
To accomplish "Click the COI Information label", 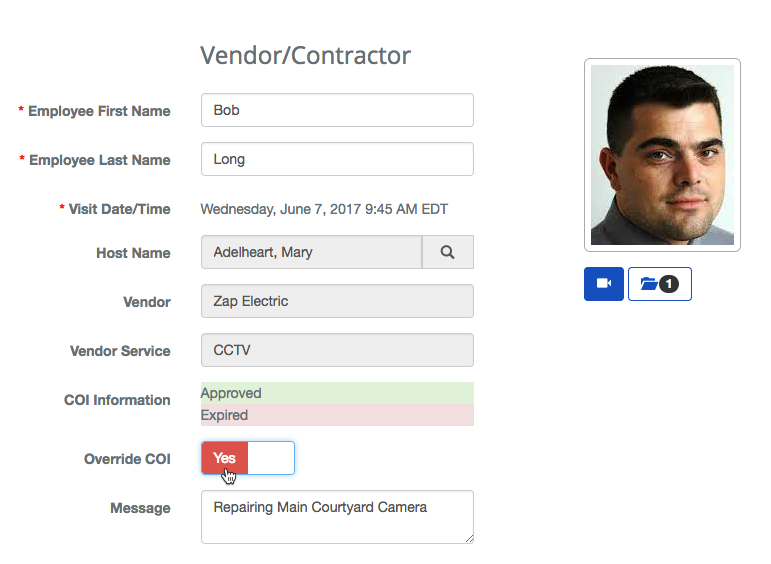I will click(117, 400).
